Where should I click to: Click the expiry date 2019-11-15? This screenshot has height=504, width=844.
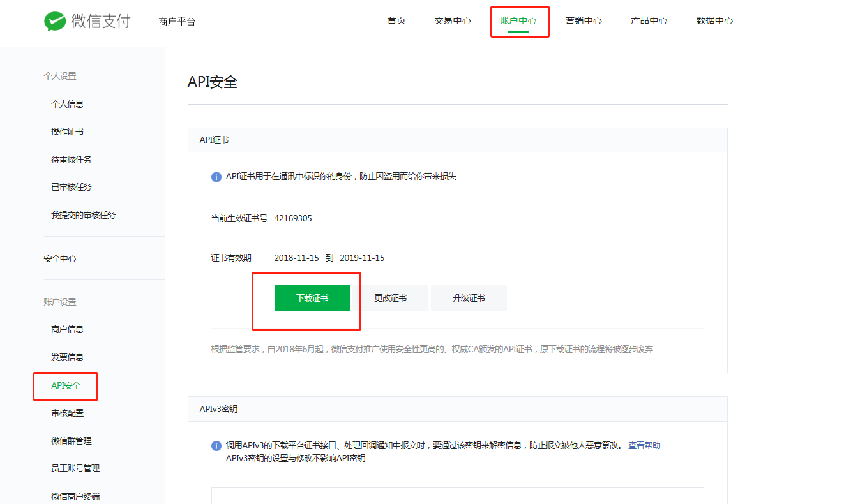pyautogui.click(x=362, y=258)
